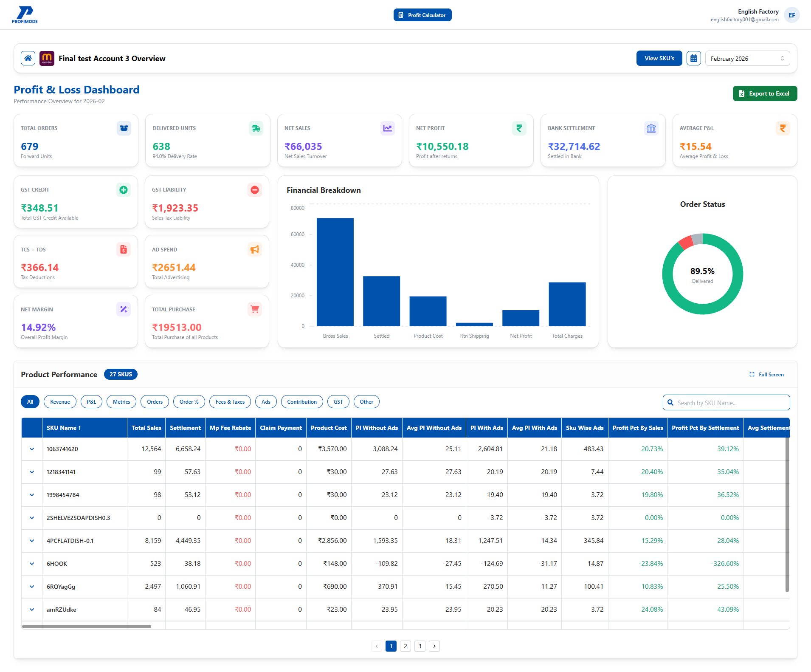Click the Total Purchase shopping cart icon
Viewport: 811px width, 672px height.
[254, 309]
